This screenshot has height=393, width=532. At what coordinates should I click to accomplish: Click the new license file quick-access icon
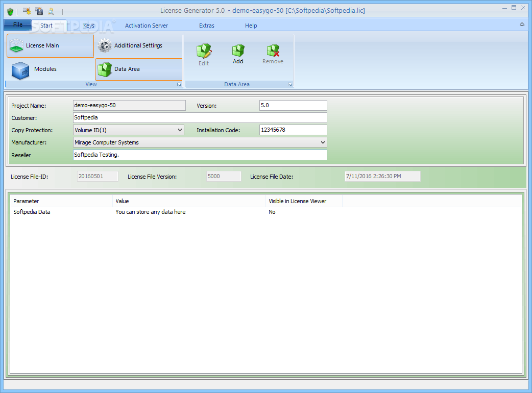point(27,11)
